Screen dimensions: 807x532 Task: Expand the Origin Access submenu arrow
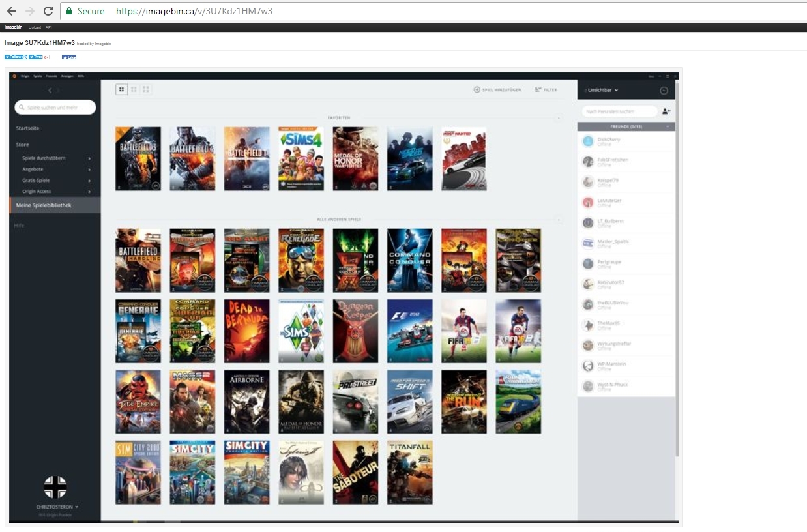(x=89, y=191)
